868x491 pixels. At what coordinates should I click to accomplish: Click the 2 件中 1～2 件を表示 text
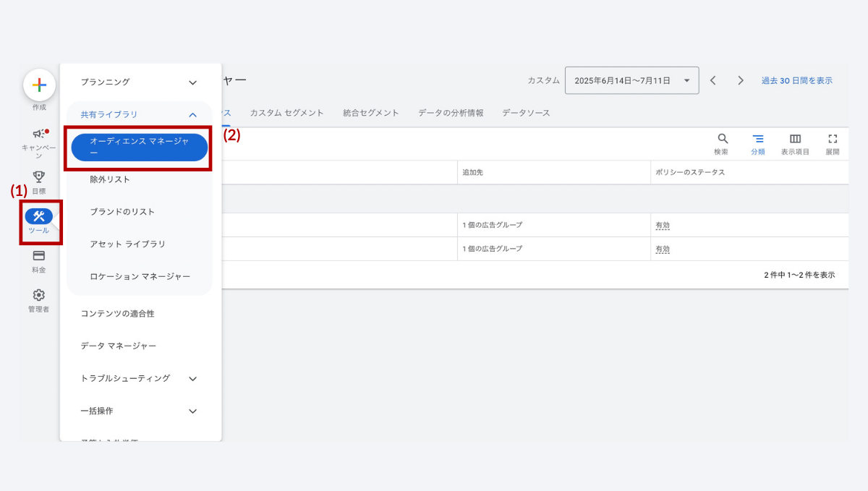tap(799, 276)
